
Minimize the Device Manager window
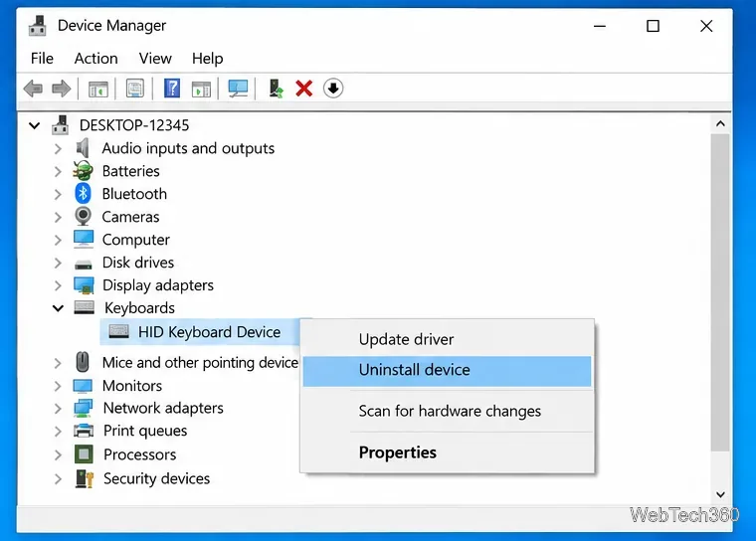point(600,26)
